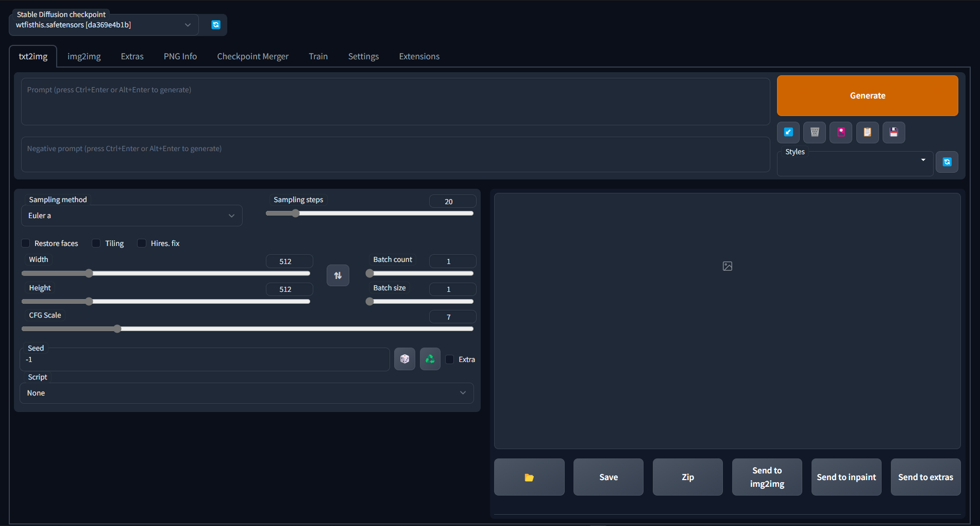Viewport: 980px width, 526px height.
Task: Click Send to inpaint
Action: [847, 477]
